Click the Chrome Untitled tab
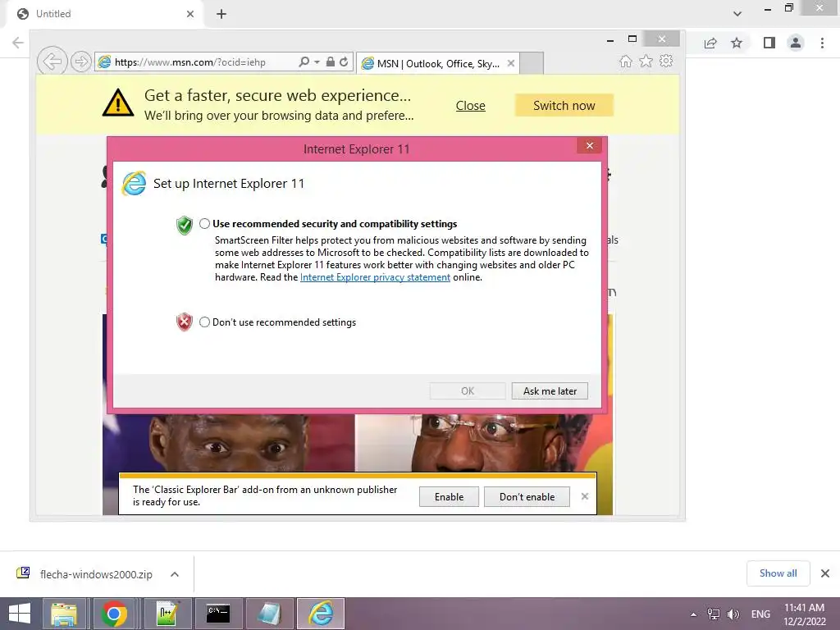840x630 pixels. tap(106, 14)
